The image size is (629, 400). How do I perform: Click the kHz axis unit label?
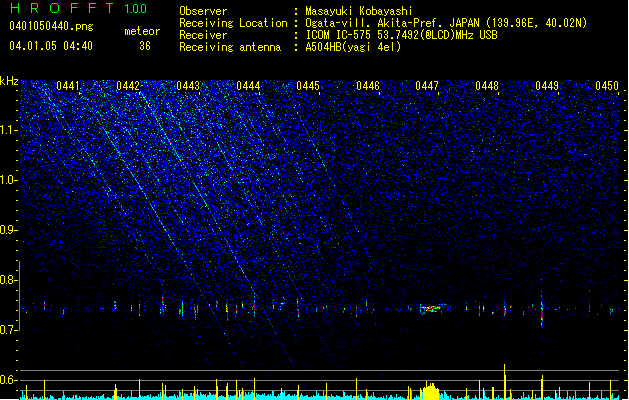[9, 81]
